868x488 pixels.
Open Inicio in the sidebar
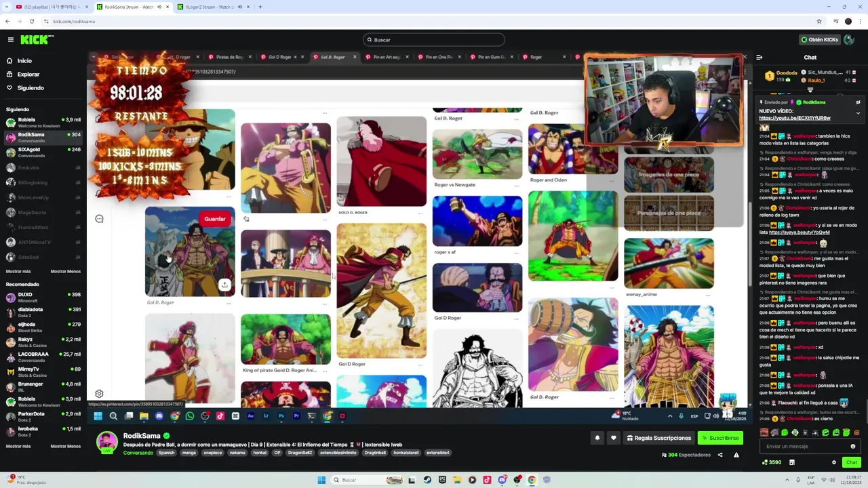point(24,60)
